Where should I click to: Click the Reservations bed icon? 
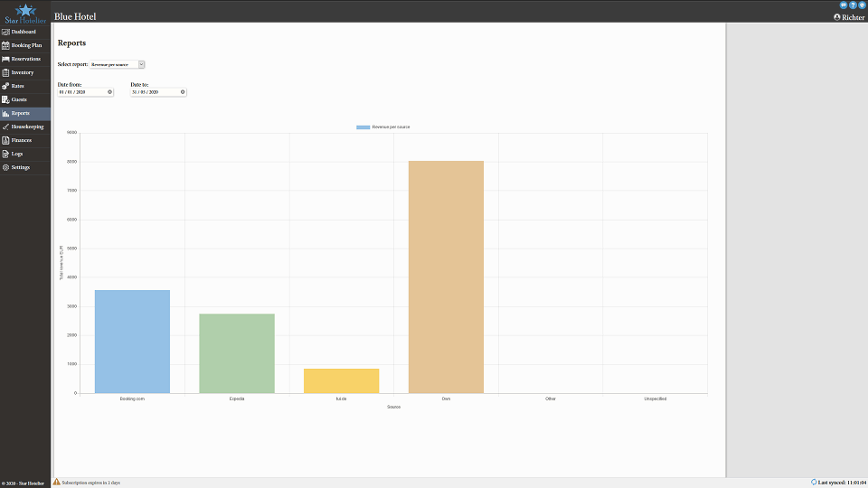click(5, 59)
